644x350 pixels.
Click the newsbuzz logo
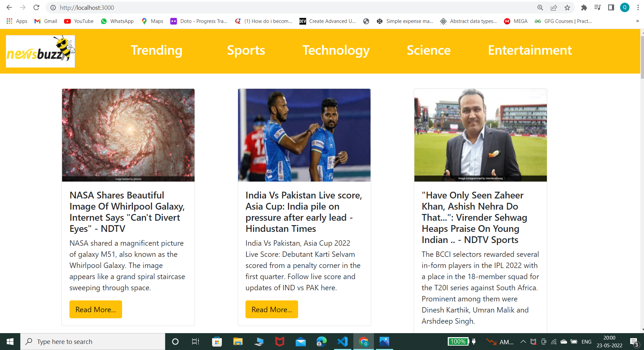(40, 51)
